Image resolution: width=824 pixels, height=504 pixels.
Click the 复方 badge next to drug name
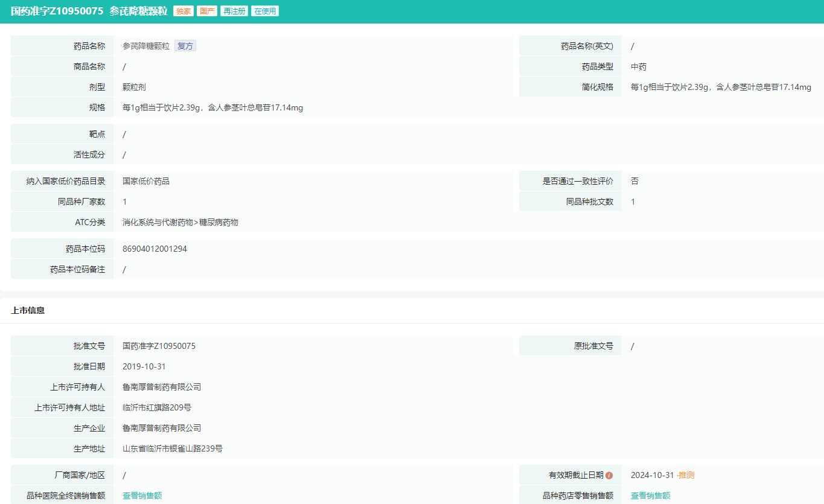(x=185, y=46)
